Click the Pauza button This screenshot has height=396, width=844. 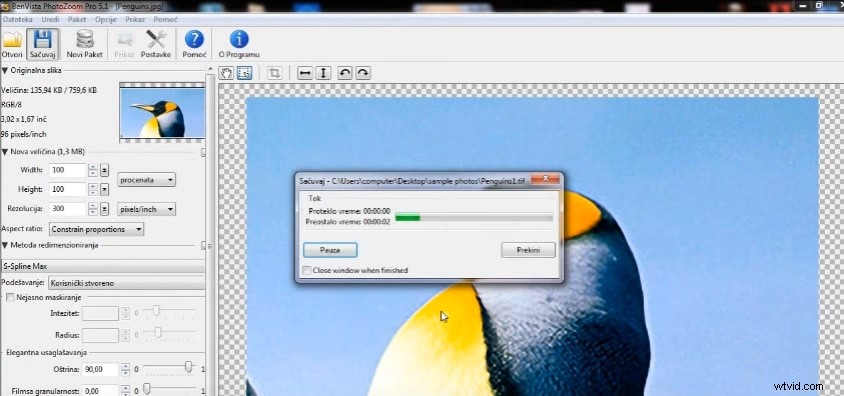click(x=330, y=250)
